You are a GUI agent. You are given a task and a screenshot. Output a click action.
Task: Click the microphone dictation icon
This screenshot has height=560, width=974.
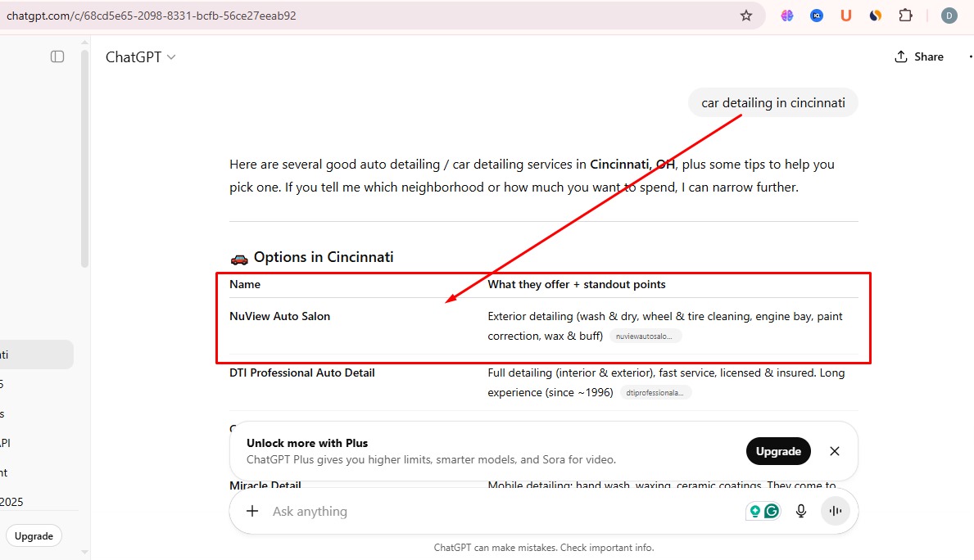click(x=801, y=511)
